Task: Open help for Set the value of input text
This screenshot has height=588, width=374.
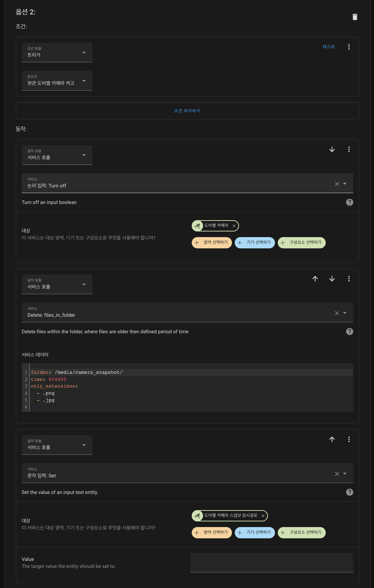Action: [x=349, y=492]
